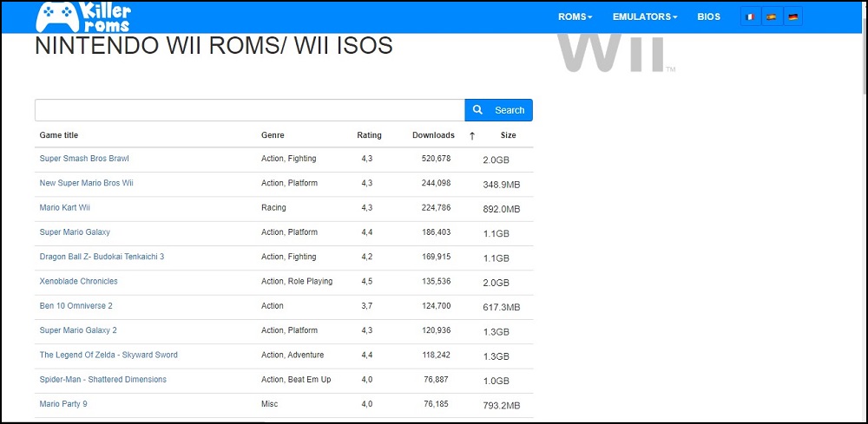Click the 348.9MB size cell
Screen dimensions: 868x424
tap(502, 185)
